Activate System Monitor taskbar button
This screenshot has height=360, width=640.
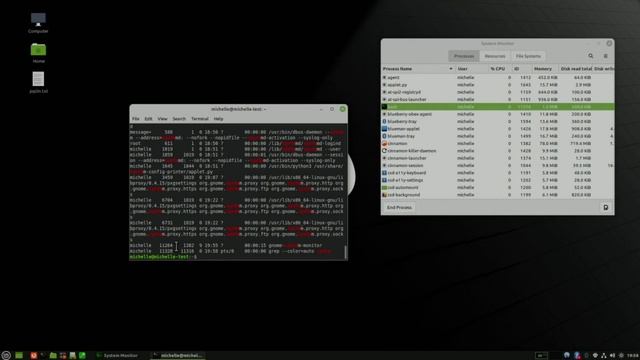(x=118, y=356)
